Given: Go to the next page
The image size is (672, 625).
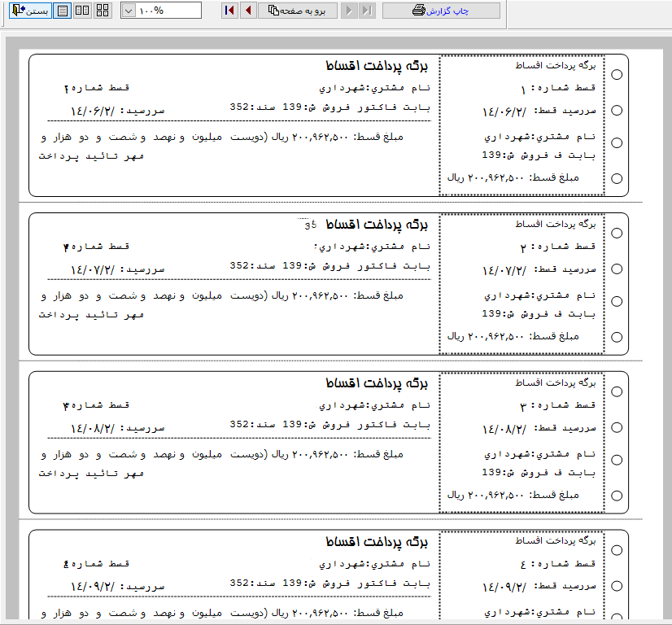Looking at the screenshot, I should (x=349, y=11).
